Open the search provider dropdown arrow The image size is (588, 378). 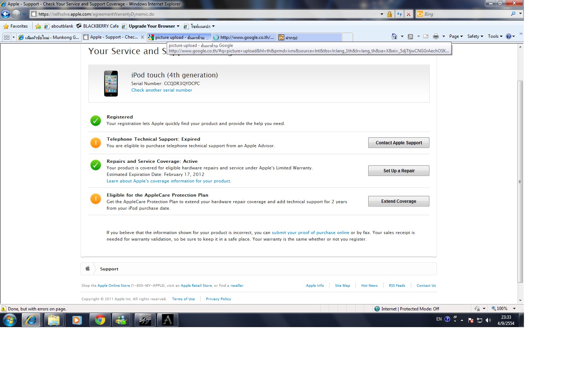(x=520, y=14)
